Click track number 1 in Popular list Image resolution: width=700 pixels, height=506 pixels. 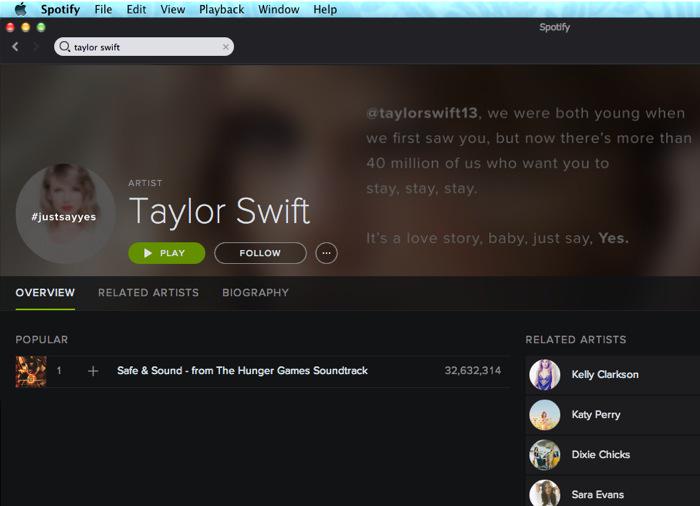pyautogui.click(x=59, y=370)
